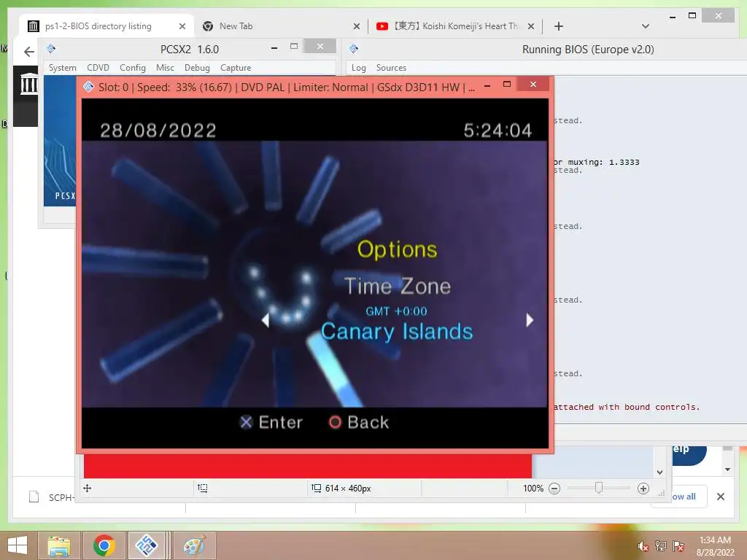Click the muted volume tray icon
The height and width of the screenshot is (560, 747).
pyautogui.click(x=643, y=546)
